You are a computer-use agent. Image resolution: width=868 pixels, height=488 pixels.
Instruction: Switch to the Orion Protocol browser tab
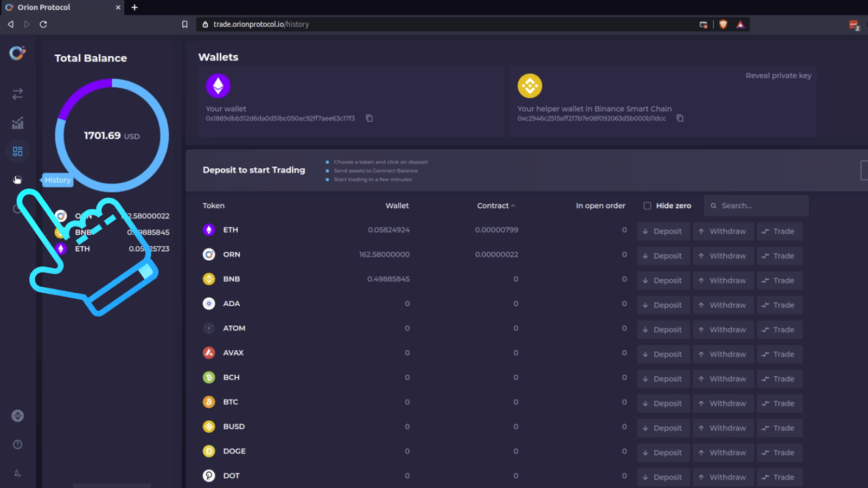tap(62, 8)
